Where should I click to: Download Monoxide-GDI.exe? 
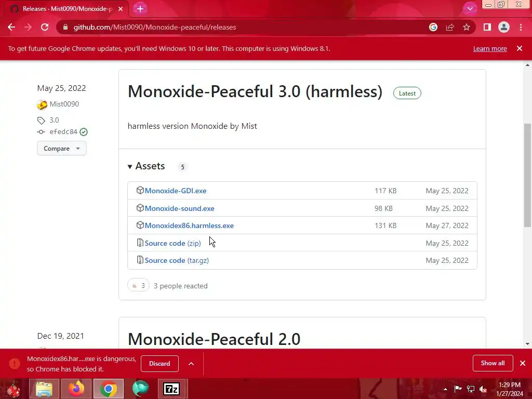(176, 191)
